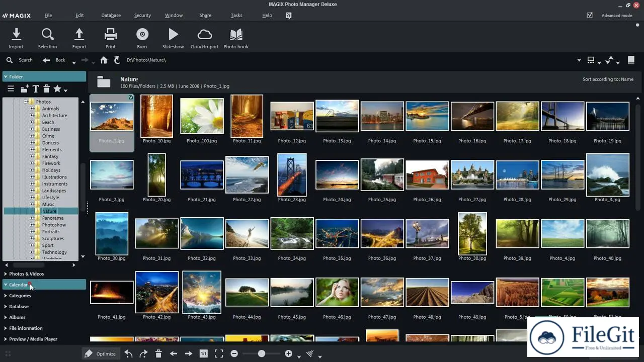Viewport: 644px width, 362px height.
Task: Expand the File information panel
Action: click(6, 328)
